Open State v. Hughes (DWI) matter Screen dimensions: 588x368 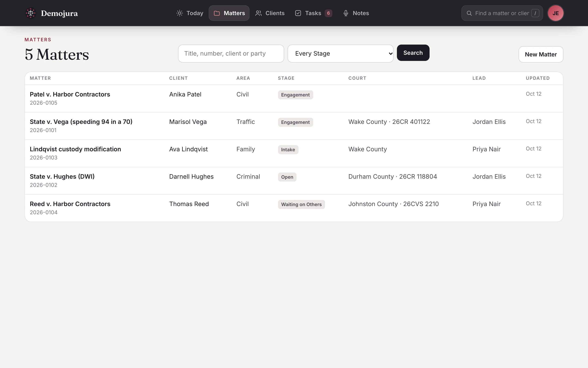[62, 176]
